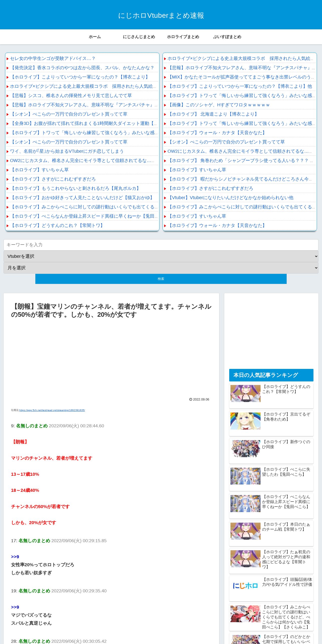Click the 5ch source URL link
This screenshot has width=322, height=644.
point(52,410)
